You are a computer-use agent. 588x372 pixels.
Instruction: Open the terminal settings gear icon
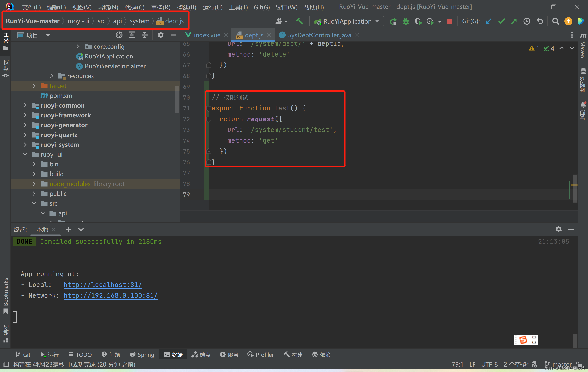tap(558, 229)
